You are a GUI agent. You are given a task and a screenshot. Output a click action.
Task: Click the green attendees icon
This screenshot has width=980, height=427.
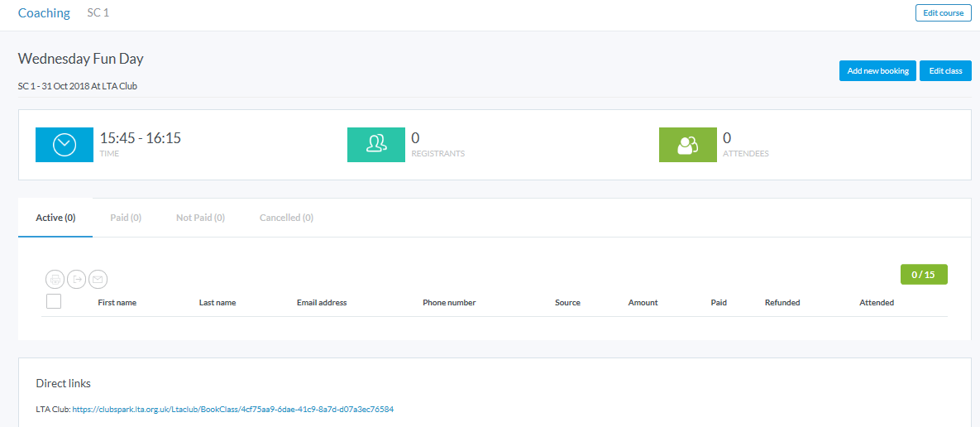tap(687, 145)
